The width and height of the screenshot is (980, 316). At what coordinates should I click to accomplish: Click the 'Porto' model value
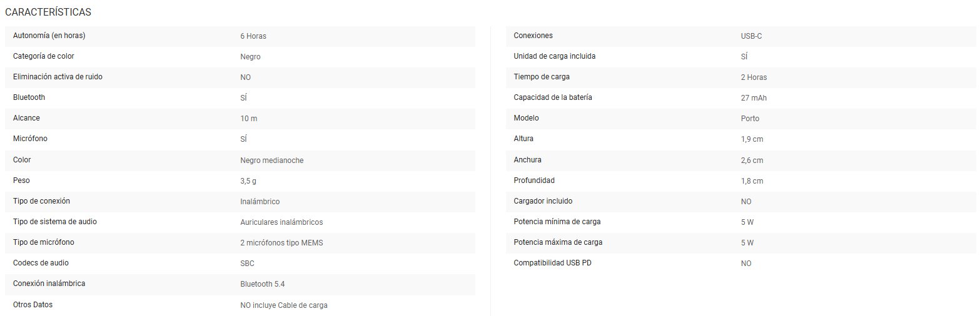(x=750, y=119)
